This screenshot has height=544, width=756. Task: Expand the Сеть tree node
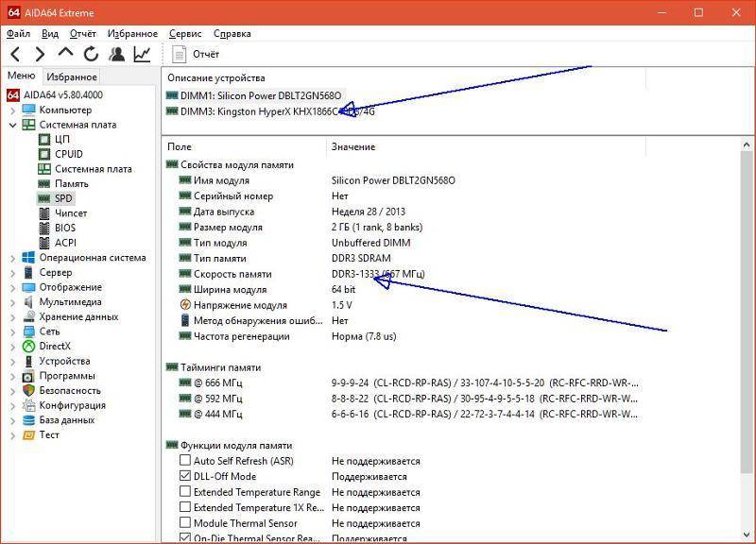(13, 332)
